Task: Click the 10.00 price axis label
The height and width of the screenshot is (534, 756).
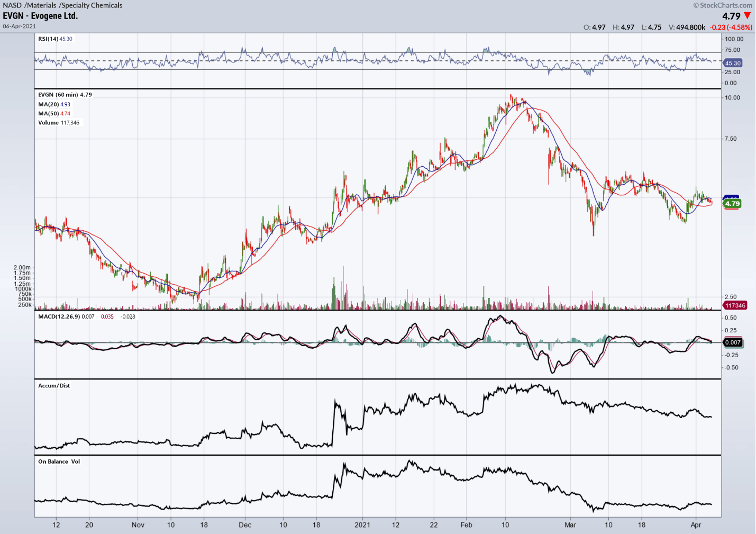Action: [733, 97]
